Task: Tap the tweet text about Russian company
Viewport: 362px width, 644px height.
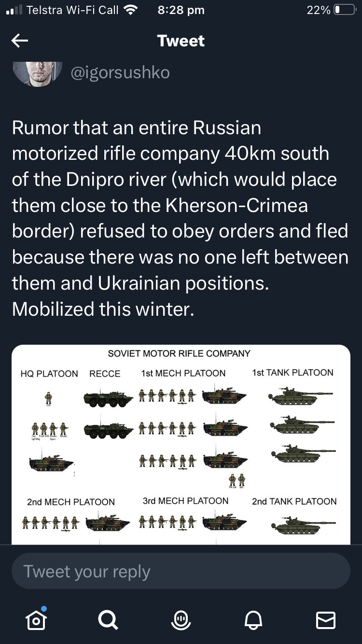Action: pos(180,218)
